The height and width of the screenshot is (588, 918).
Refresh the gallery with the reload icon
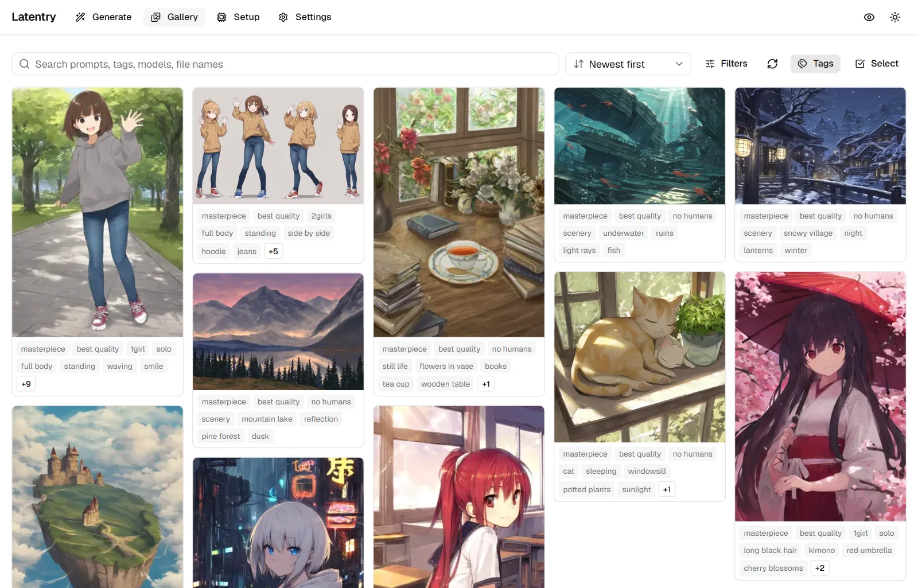pos(772,64)
